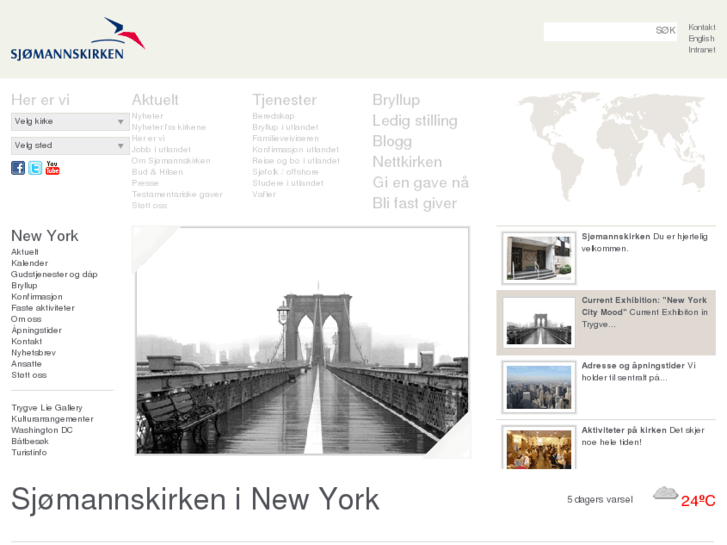Open Her er vi heading link

click(x=40, y=100)
